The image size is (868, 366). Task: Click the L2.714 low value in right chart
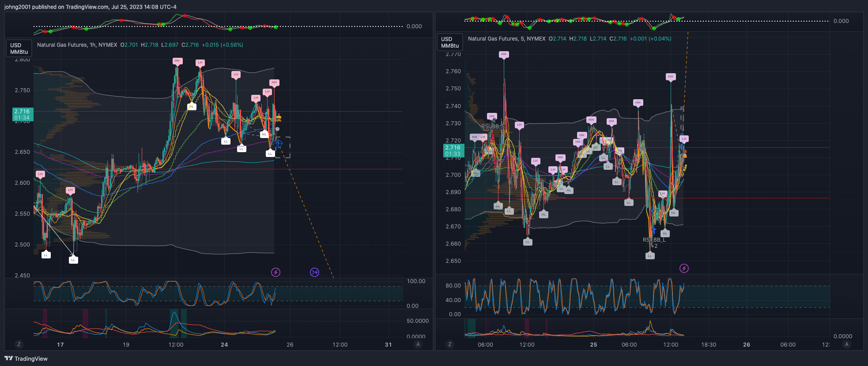[x=598, y=39]
